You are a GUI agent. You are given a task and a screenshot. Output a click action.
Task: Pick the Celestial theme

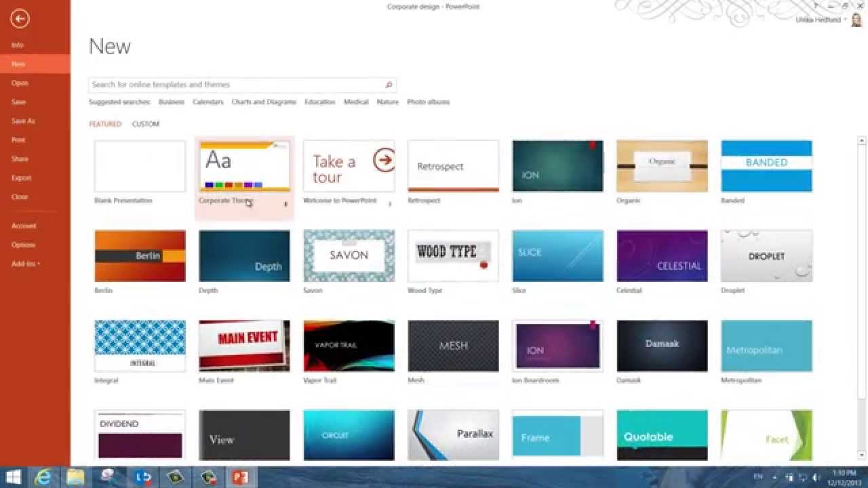point(662,256)
